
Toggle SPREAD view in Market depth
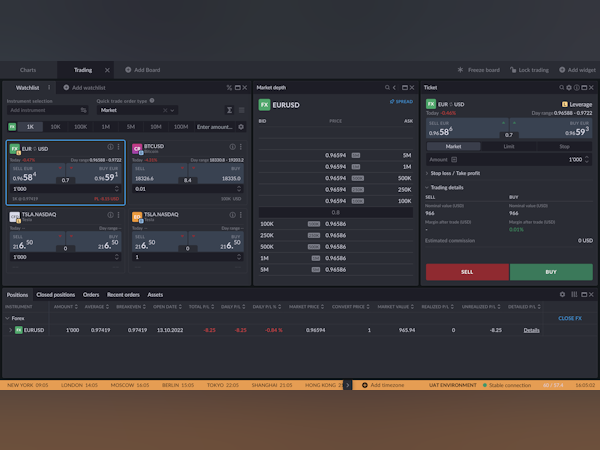pyautogui.click(x=401, y=101)
